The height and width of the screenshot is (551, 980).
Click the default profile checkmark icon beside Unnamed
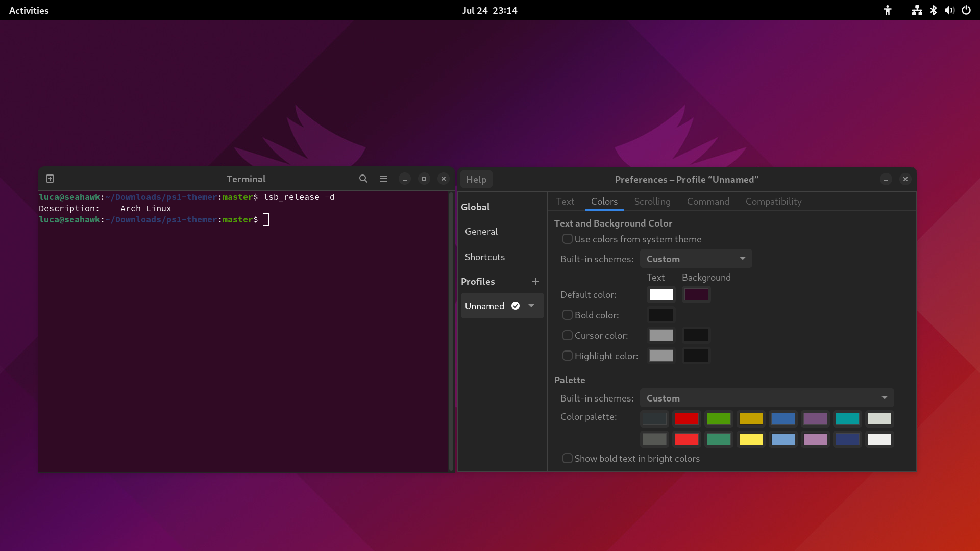click(x=516, y=306)
